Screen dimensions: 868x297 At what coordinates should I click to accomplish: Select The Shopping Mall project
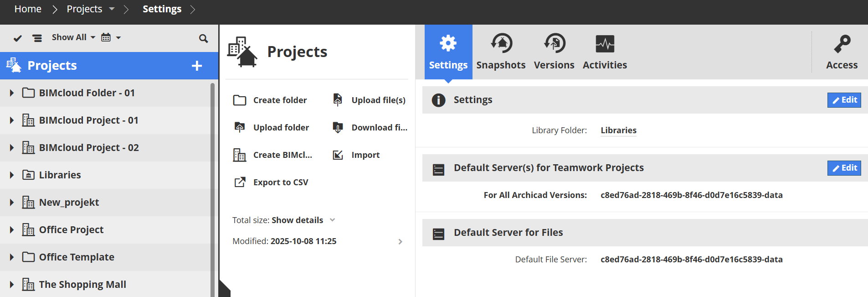[x=82, y=285]
